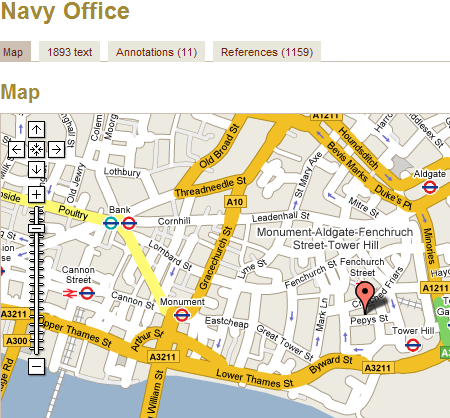The width and height of the screenshot is (450, 418).
Task: Click the Cannon Street underground roundel
Action: point(87,293)
